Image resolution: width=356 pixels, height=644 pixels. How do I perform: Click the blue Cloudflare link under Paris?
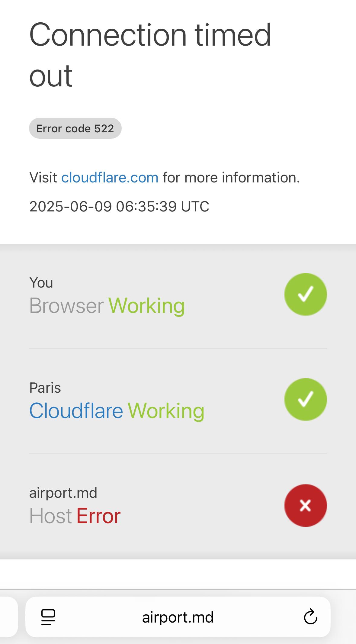point(76,411)
